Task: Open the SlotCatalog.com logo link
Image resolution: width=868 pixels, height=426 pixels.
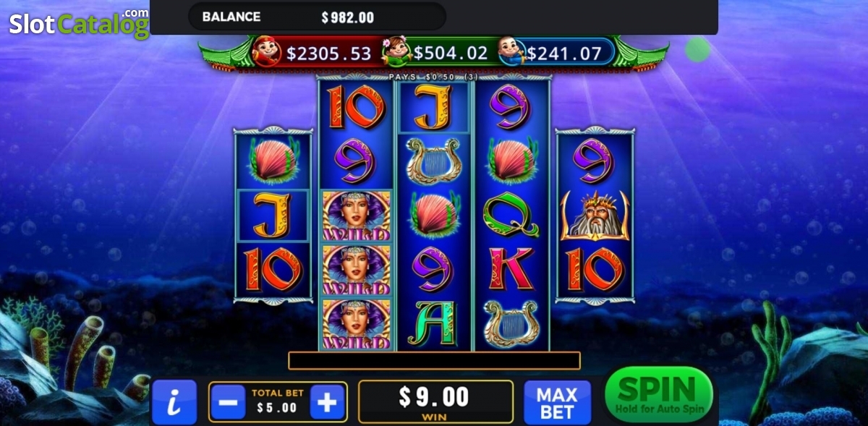Action: coord(79,22)
